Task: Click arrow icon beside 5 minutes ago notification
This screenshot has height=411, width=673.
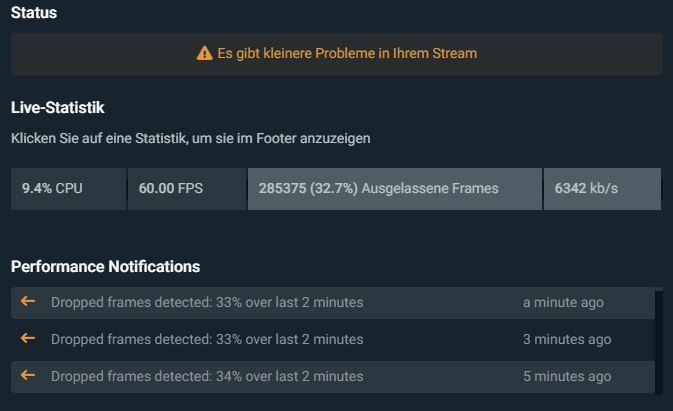Action: click(28, 375)
